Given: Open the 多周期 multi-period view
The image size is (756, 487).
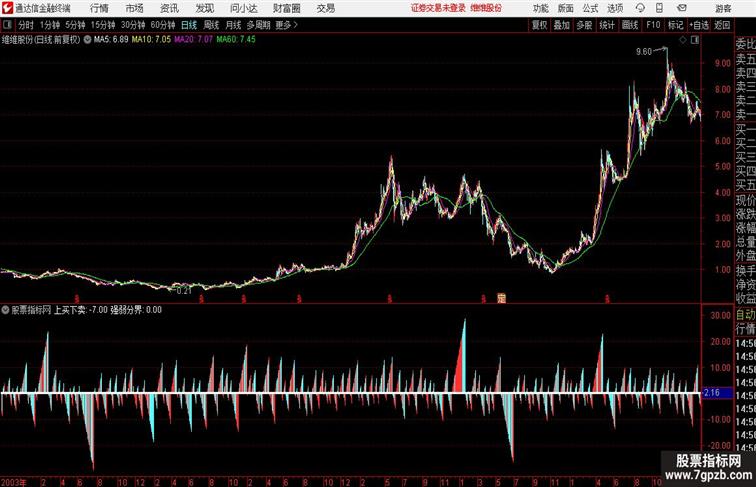Looking at the screenshot, I should pos(258,25).
